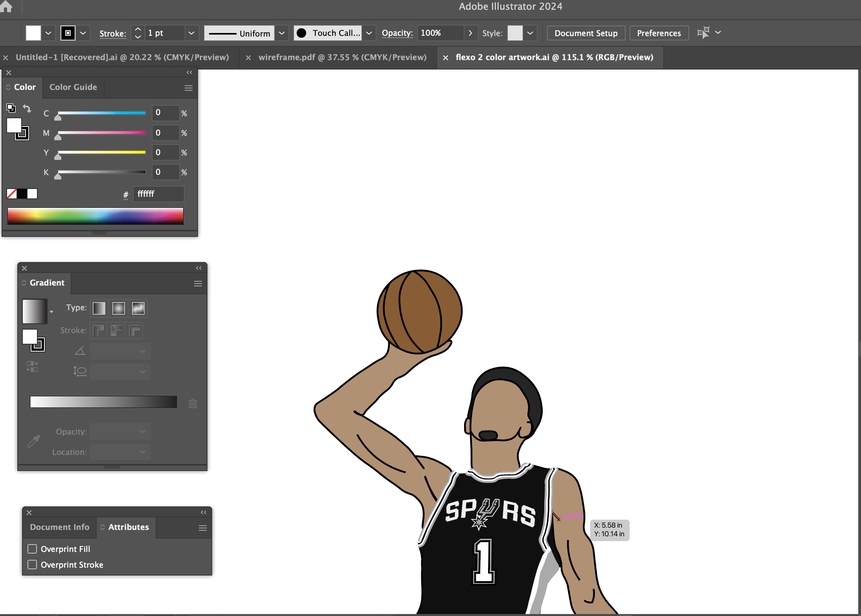Open the Preferences button
The image size is (861, 616).
click(659, 33)
